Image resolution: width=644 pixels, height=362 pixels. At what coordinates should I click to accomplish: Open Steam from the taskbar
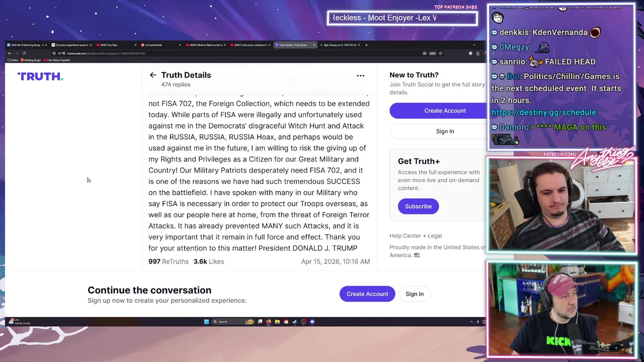(x=294, y=322)
